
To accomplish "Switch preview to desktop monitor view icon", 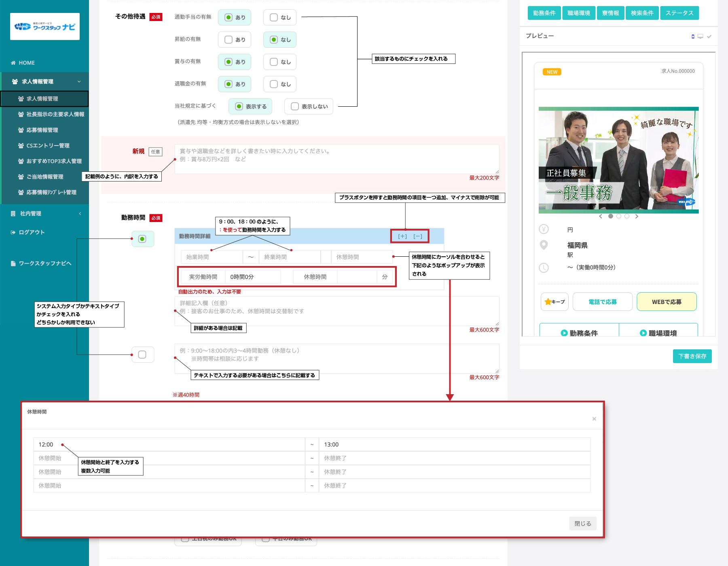I will coord(700,36).
